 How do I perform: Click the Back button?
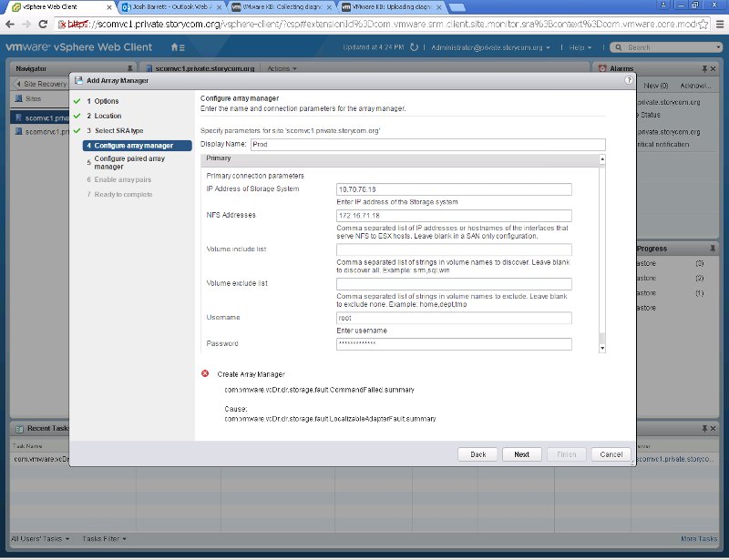tap(477, 454)
